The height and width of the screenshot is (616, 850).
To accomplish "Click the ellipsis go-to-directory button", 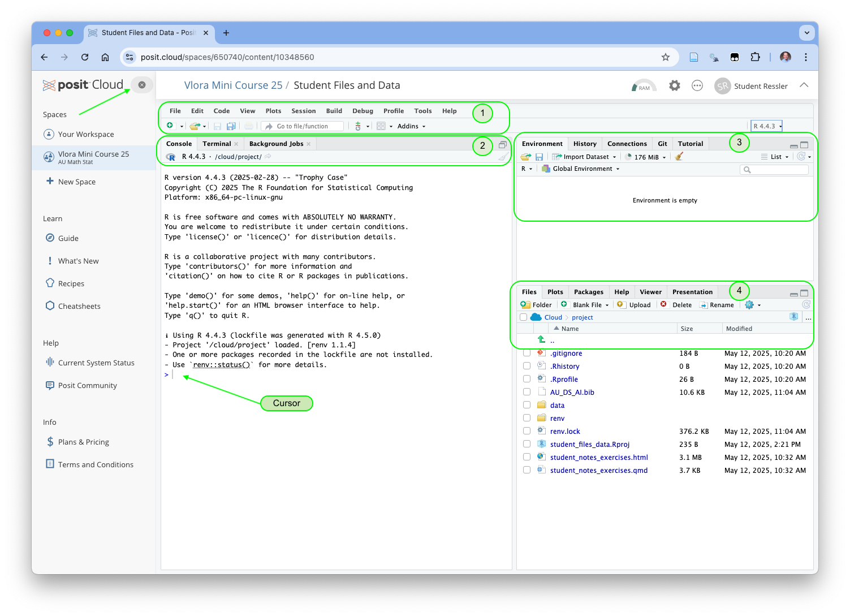I will 808,318.
